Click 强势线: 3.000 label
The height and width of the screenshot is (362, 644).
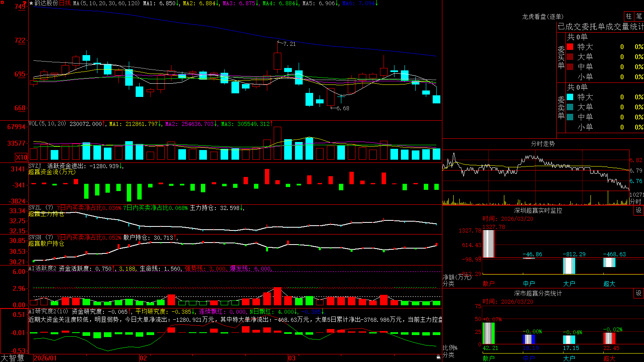pyautogui.click(x=205, y=268)
